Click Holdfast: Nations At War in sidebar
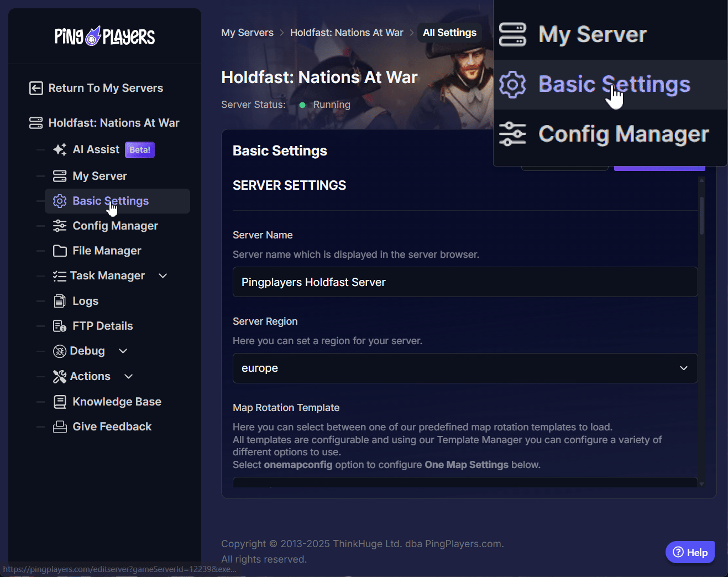 114,123
